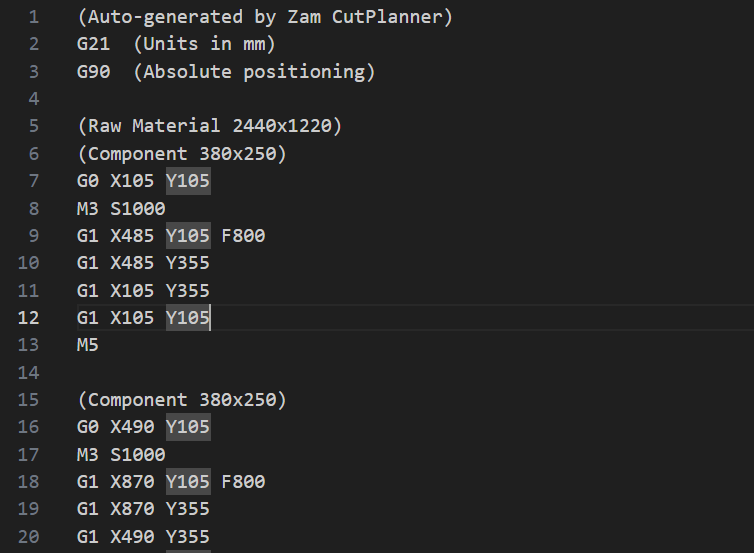
Task: Click line number 1 in the gutter
Action: click(x=34, y=17)
